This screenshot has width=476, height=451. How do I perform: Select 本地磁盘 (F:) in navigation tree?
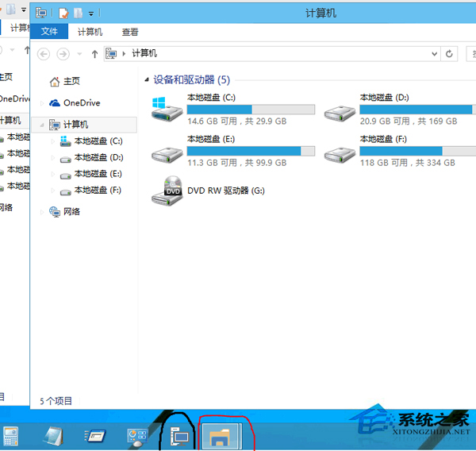coord(98,191)
